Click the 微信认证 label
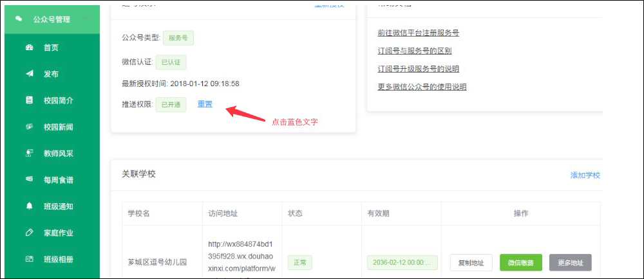The width and height of the screenshot is (644, 279). (137, 62)
